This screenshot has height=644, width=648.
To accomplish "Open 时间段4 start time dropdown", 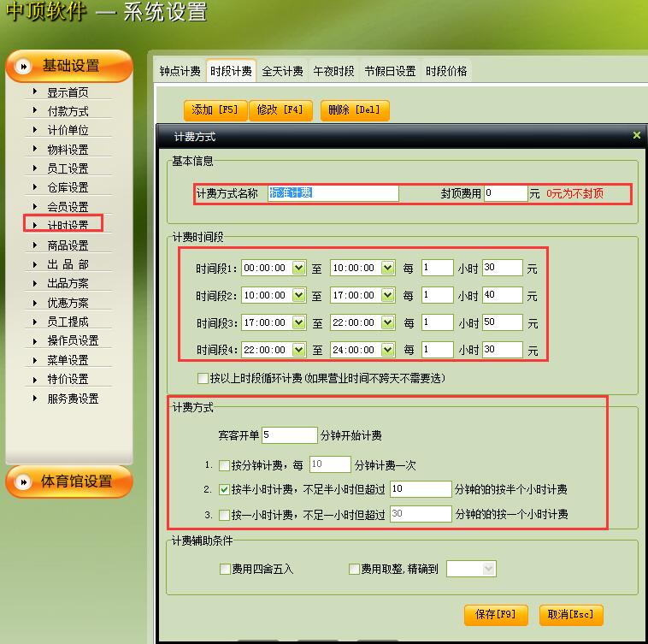I will point(298,350).
